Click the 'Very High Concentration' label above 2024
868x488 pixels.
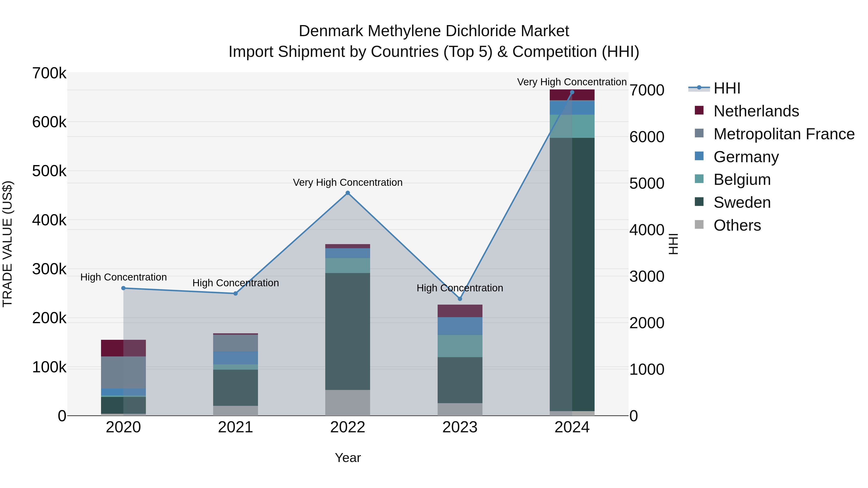coord(572,82)
